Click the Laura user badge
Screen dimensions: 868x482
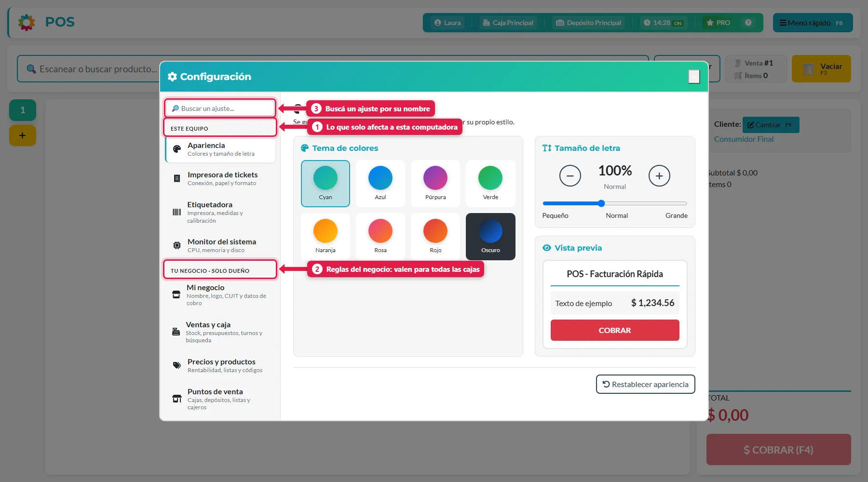click(448, 23)
